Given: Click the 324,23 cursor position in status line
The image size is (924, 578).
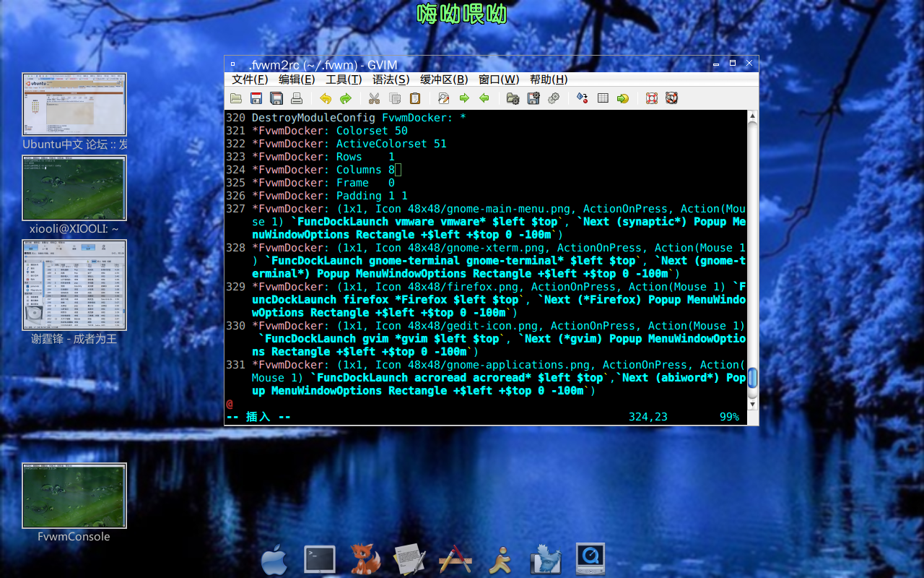Looking at the screenshot, I should (x=648, y=417).
